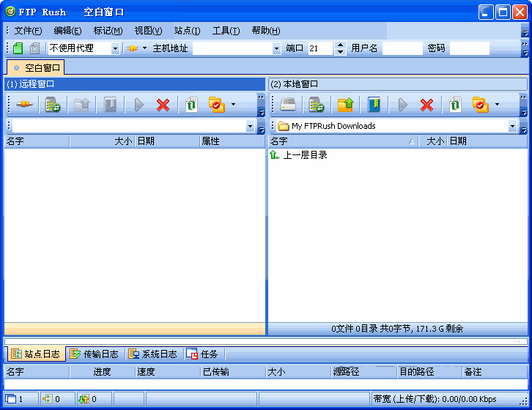Click the connect icon in remote window toolbar
The image size is (532, 410).
point(24,105)
